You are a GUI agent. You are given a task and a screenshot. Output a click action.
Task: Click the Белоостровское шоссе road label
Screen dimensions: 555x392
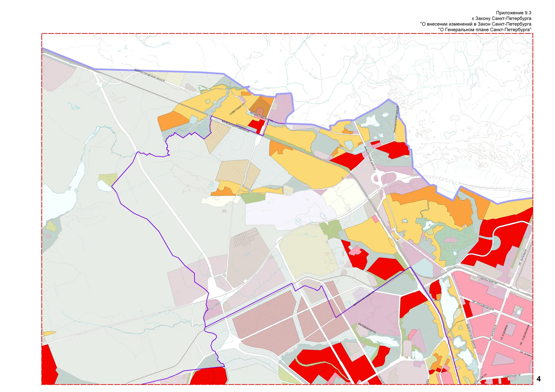coord(149,75)
